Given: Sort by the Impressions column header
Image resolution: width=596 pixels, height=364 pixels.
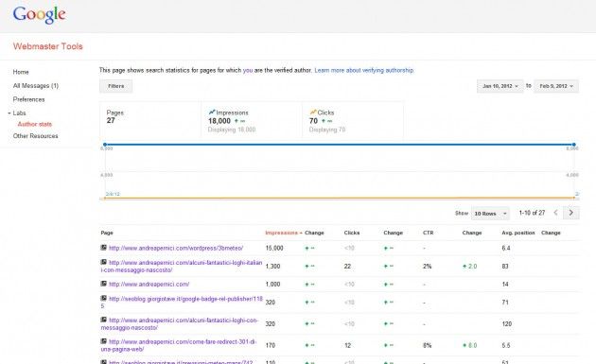Looking at the screenshot, I should click(x=283, y=233).
